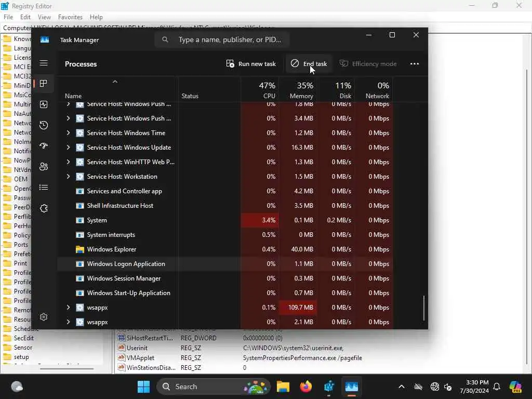Toggle sort direction arrow above Name column
532x399 pixels.
115,82
